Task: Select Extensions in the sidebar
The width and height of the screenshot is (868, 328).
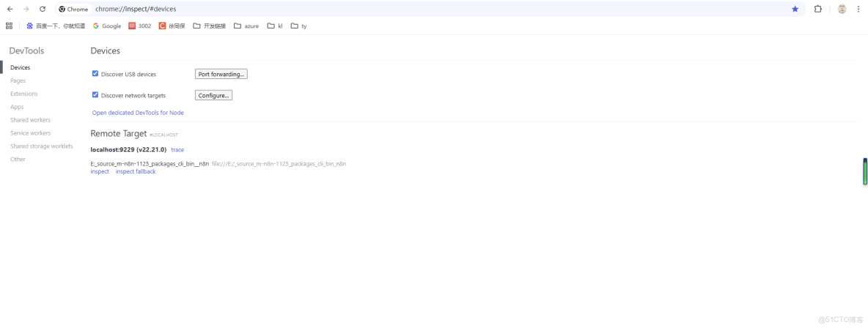Action: pos(23,94)
